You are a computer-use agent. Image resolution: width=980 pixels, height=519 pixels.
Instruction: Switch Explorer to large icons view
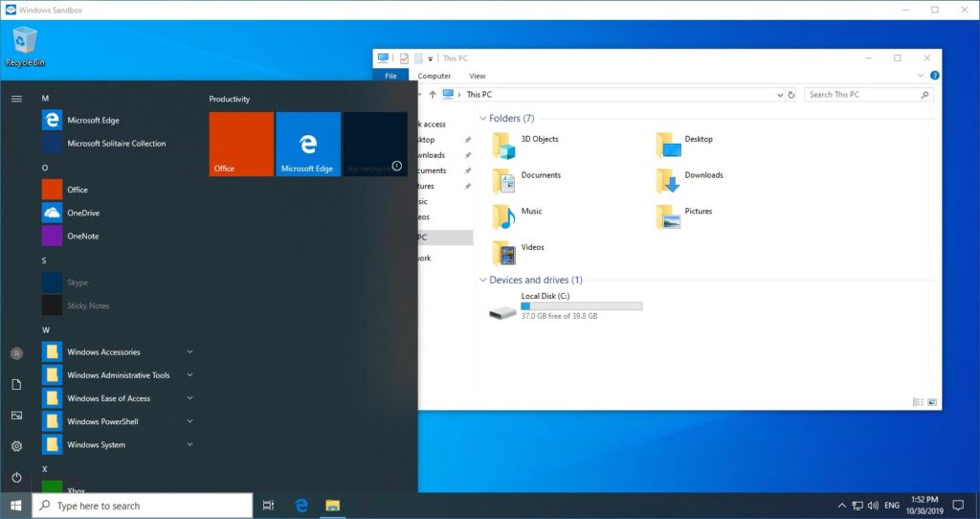click(x=932, y=402)
